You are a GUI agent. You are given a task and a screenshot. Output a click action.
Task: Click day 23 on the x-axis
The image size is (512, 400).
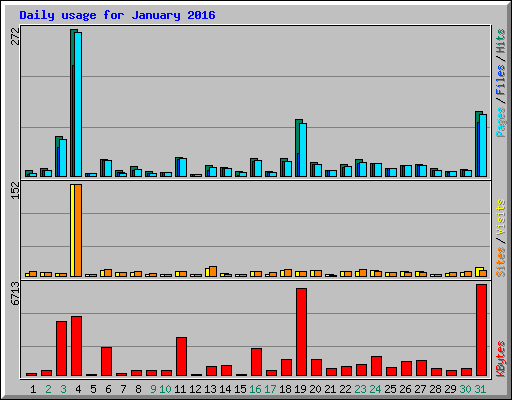point(360,389)
